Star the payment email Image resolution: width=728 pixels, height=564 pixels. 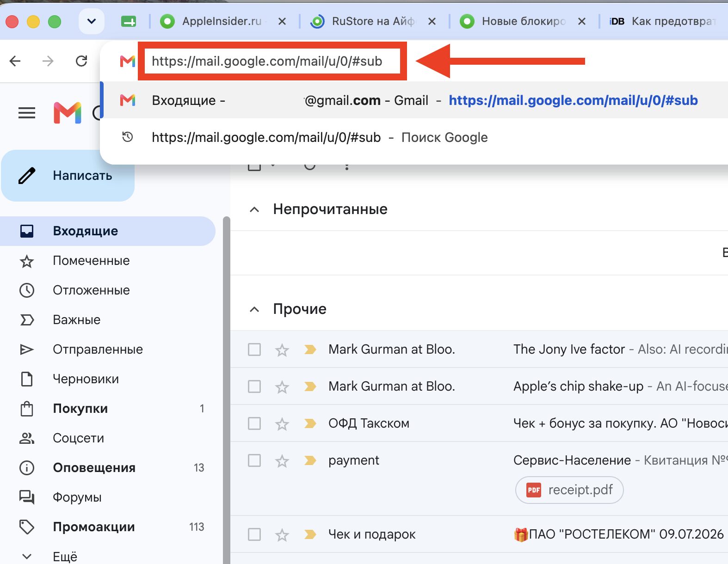coord(282,461)
